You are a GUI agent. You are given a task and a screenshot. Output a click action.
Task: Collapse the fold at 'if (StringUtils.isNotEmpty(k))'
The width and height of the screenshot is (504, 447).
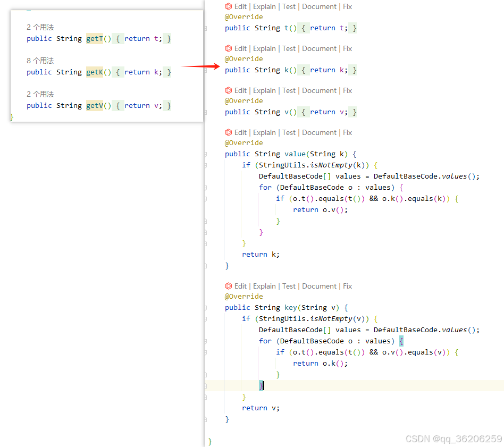(x=205, y=165)
